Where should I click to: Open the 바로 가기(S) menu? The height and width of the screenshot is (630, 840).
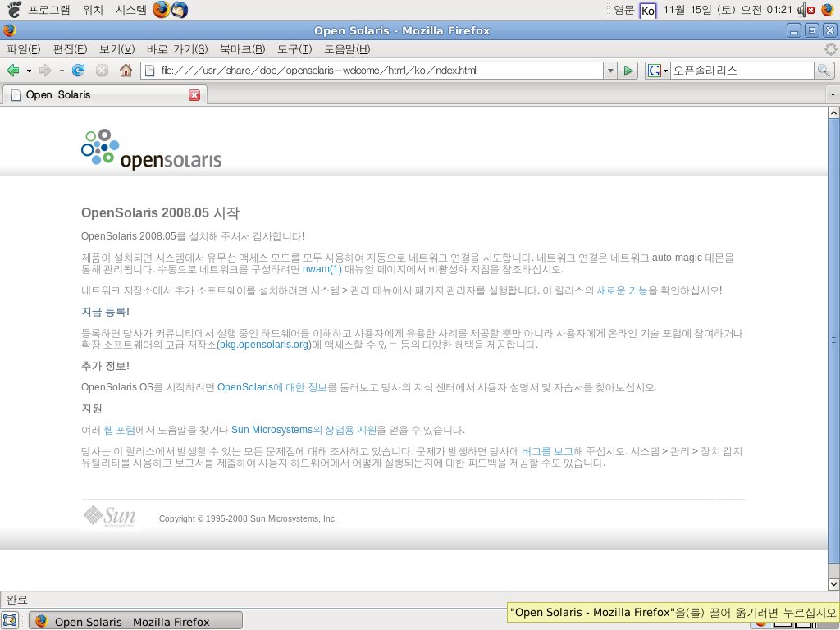pos(177,49)
